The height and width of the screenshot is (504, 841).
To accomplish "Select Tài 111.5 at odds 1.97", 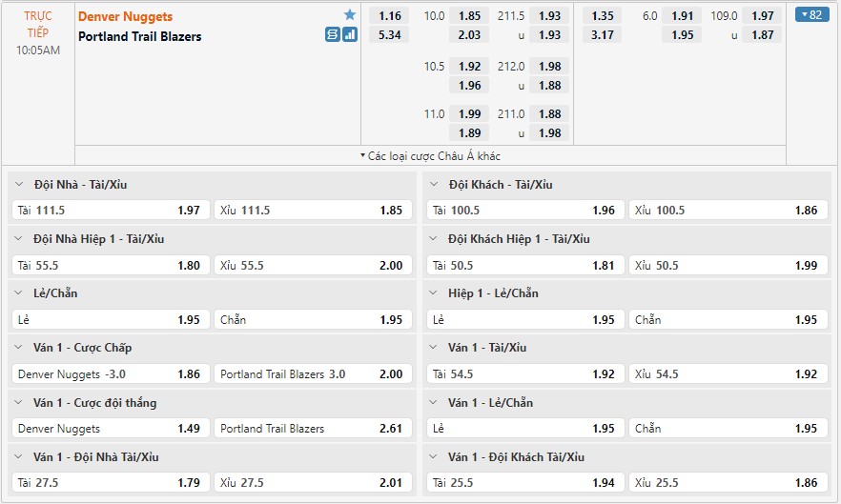I will (x=110, y=210).
